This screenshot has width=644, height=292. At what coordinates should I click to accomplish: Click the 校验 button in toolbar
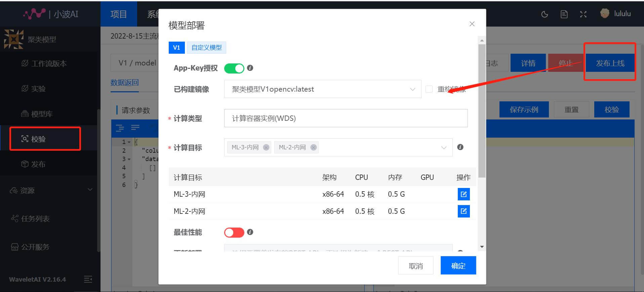(612, 109)
